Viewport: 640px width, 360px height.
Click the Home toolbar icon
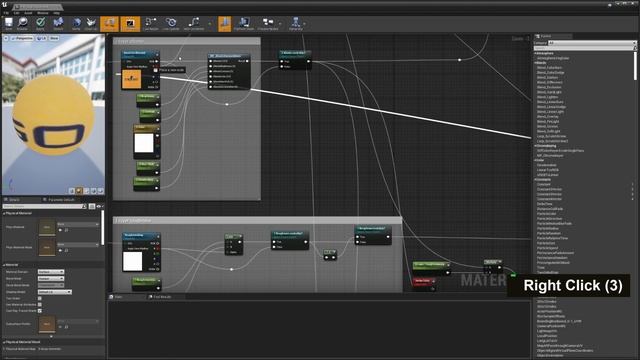(76, 23)
